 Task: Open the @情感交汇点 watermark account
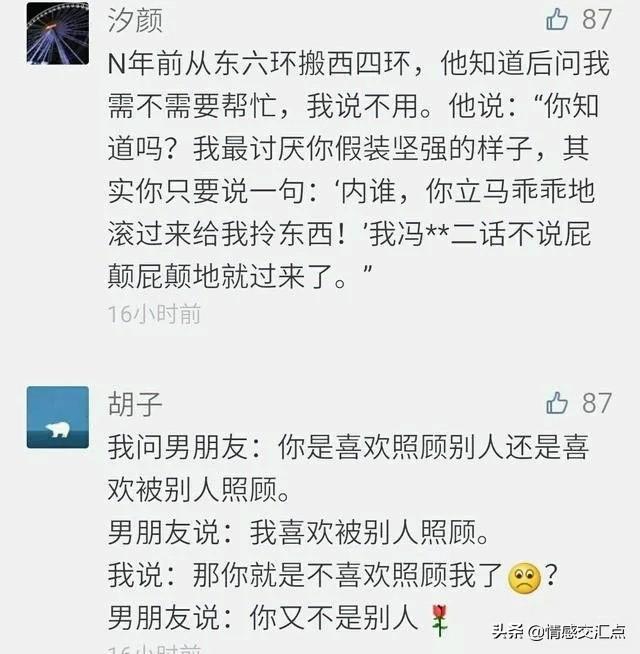point(577,632)
